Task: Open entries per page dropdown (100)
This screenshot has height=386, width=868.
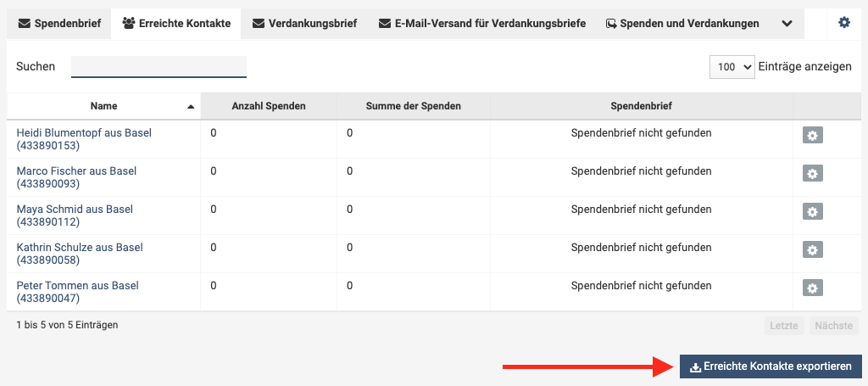Action: pyautogui.click(x=732, y=67)
